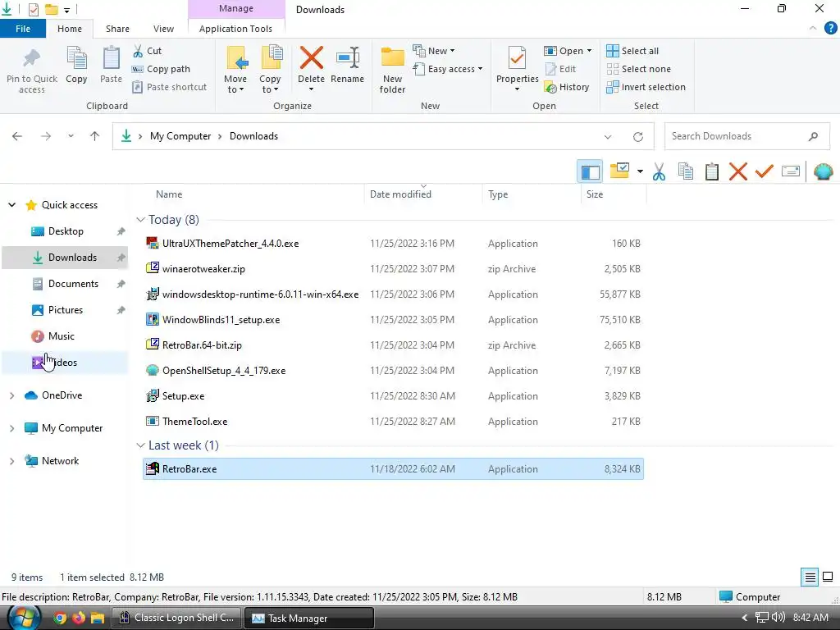Click Select all in ribbon

632,51
